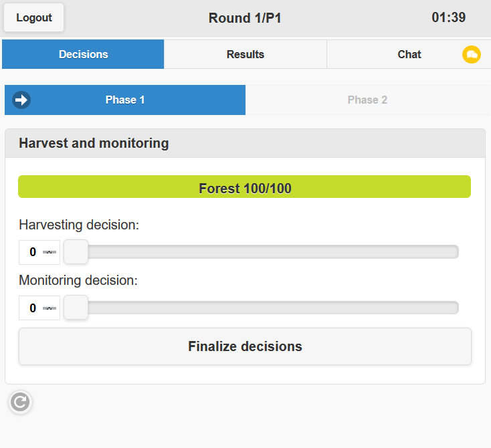Click the yellow chat bubble icon

point(472,55)
